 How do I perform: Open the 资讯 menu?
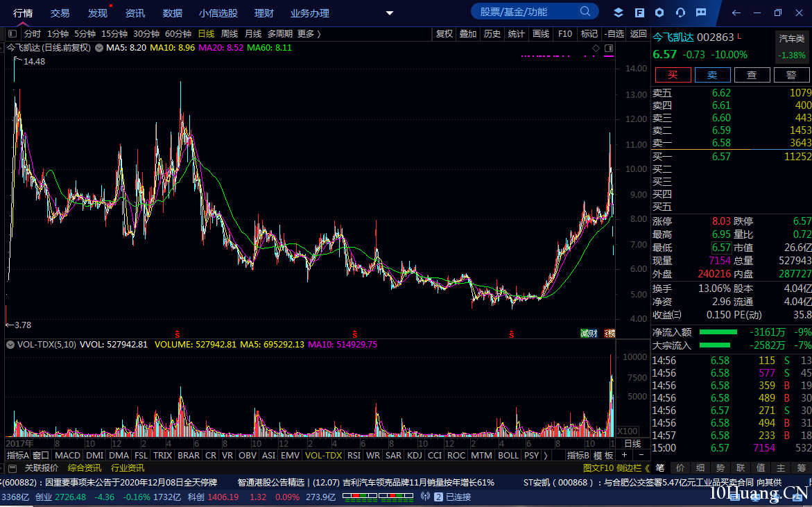[135, 13]
